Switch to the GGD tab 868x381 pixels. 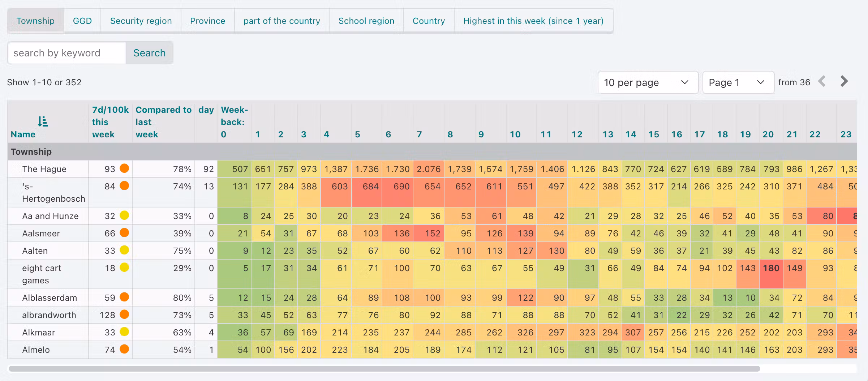coord(82,21)
